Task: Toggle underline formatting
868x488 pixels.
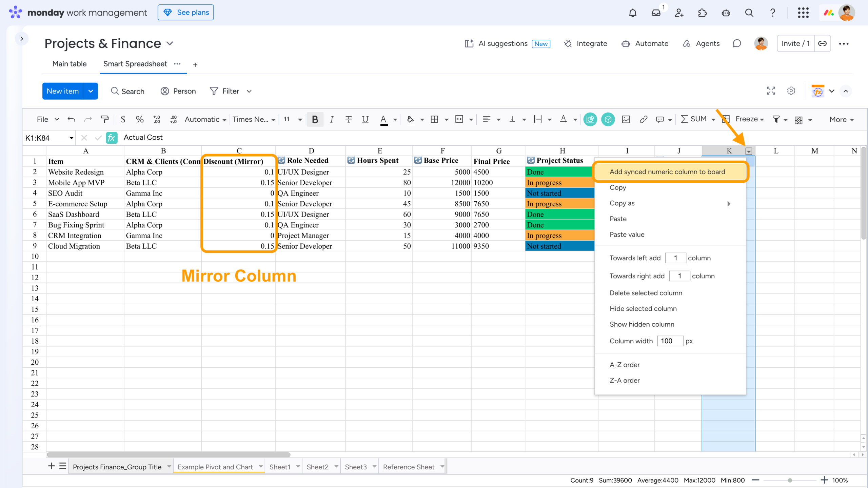Action: 365,119
